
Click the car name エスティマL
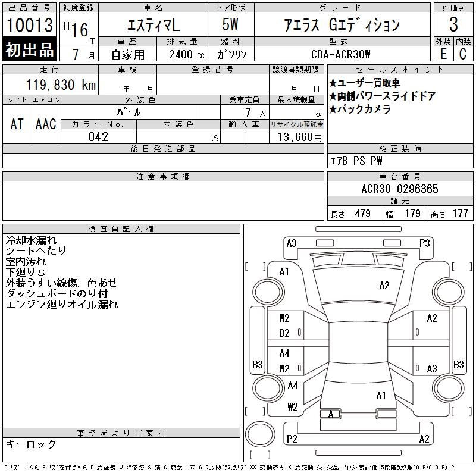(x=154, y=25)
